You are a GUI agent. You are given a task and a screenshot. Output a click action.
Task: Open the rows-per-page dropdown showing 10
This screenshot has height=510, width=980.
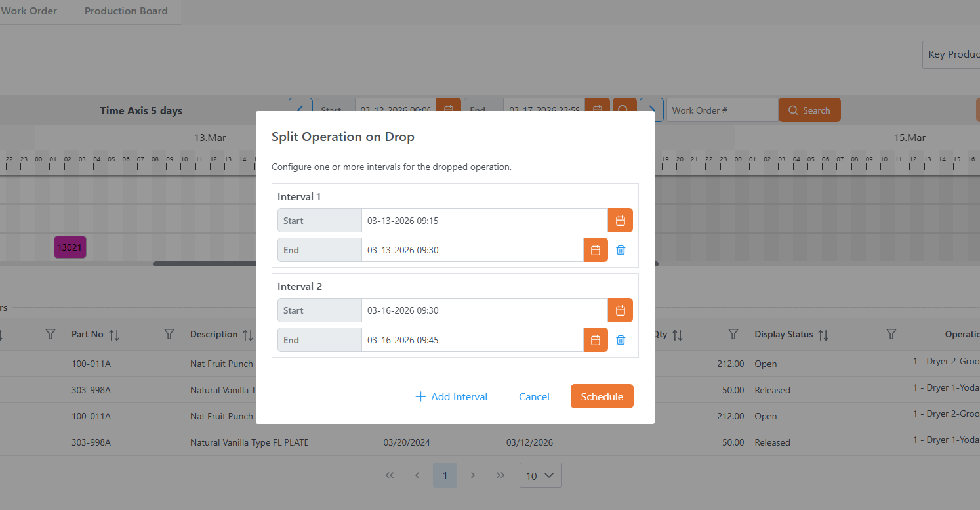[541, 476]
